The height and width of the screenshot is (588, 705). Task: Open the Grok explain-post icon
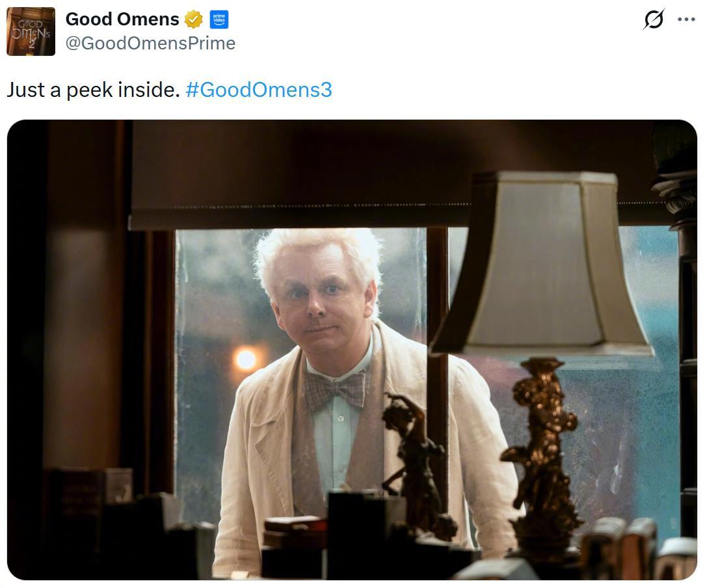tap(654, 20)
